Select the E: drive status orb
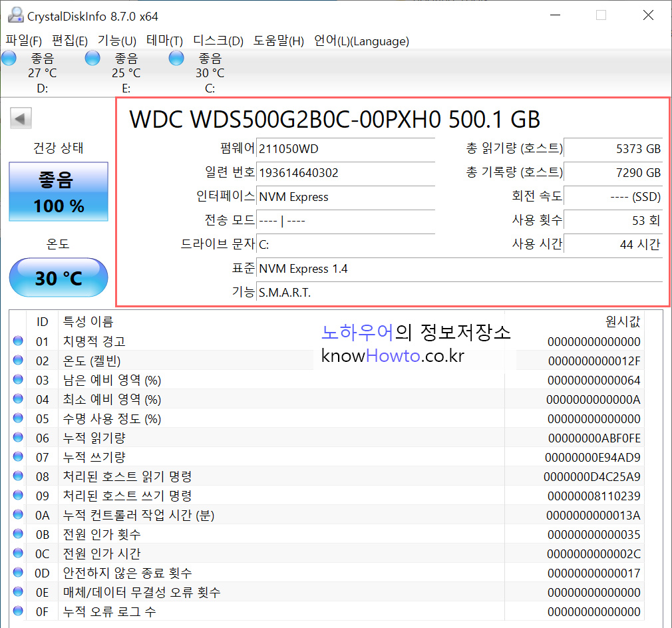 point(92,58)
